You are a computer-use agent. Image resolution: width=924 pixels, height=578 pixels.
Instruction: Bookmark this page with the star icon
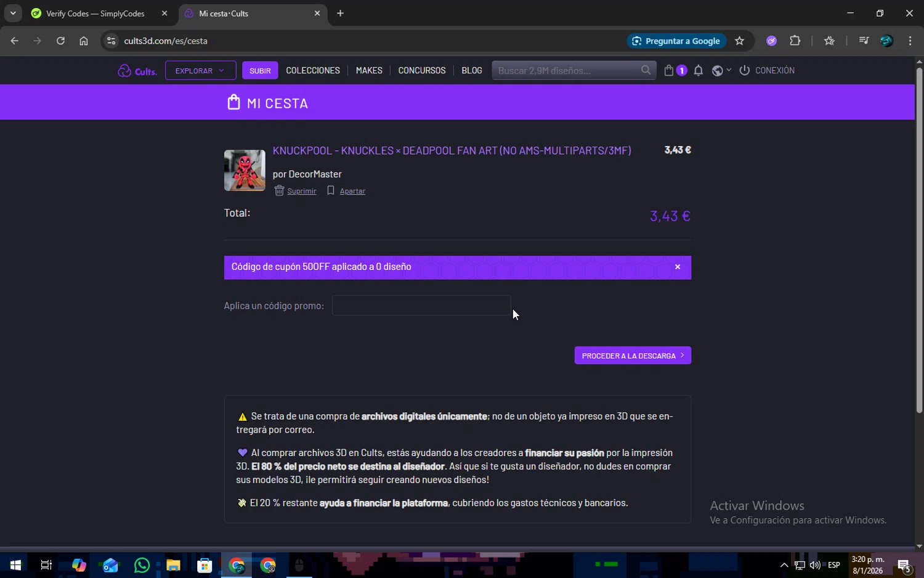coord(740,41)
